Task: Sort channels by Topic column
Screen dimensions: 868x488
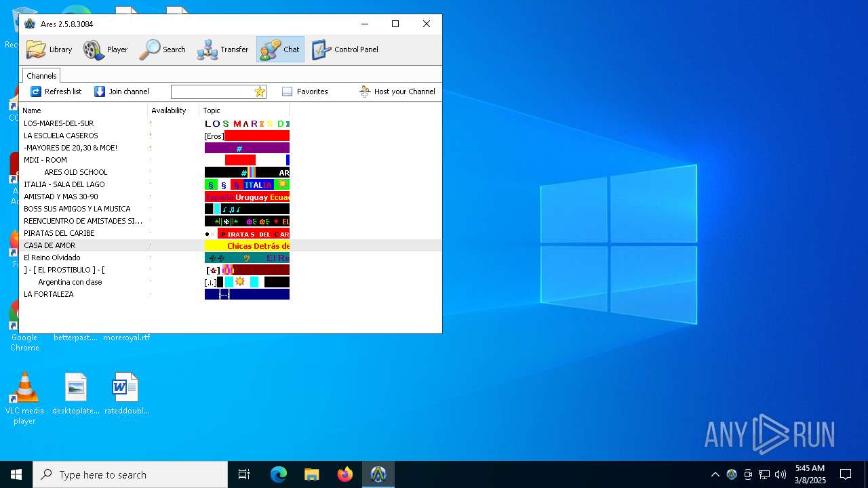Action: (245, 110)
